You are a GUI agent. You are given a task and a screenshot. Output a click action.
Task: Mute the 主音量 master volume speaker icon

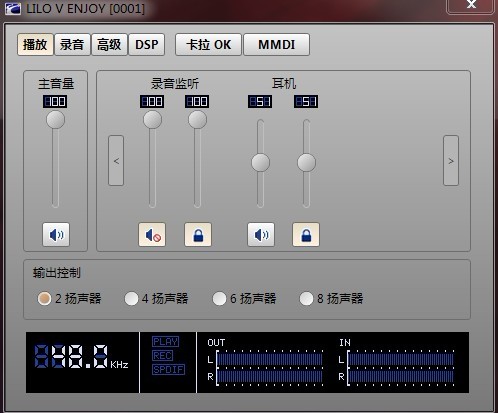click(x=56, y=235)
